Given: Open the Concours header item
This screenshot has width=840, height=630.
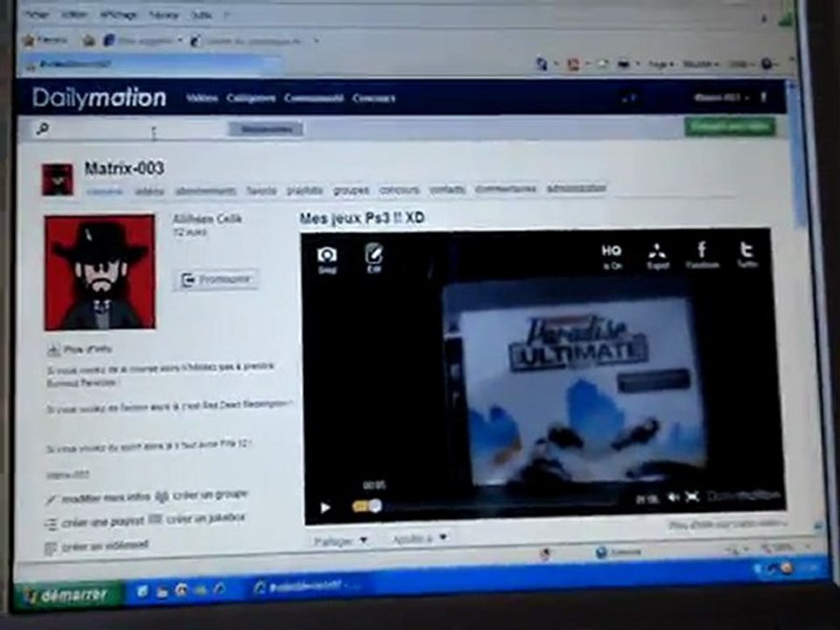Looking at the screenshot, I should (374, 98).
